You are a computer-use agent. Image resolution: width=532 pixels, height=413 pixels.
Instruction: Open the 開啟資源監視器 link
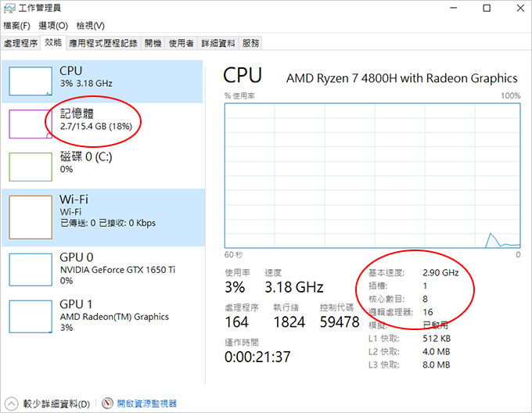146,404
